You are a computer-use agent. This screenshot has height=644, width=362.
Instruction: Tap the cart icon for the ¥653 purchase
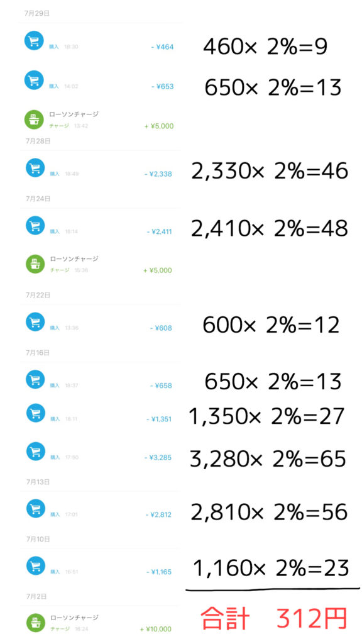[34, 80]
